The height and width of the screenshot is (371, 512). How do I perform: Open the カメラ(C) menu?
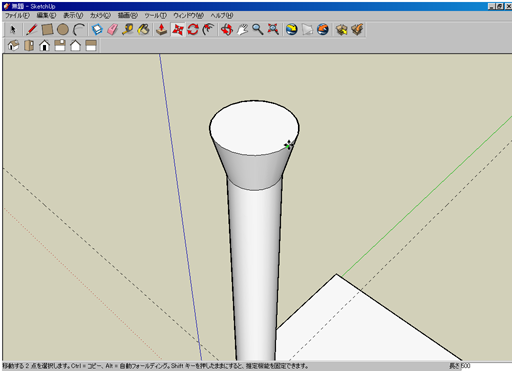(100, 15)
